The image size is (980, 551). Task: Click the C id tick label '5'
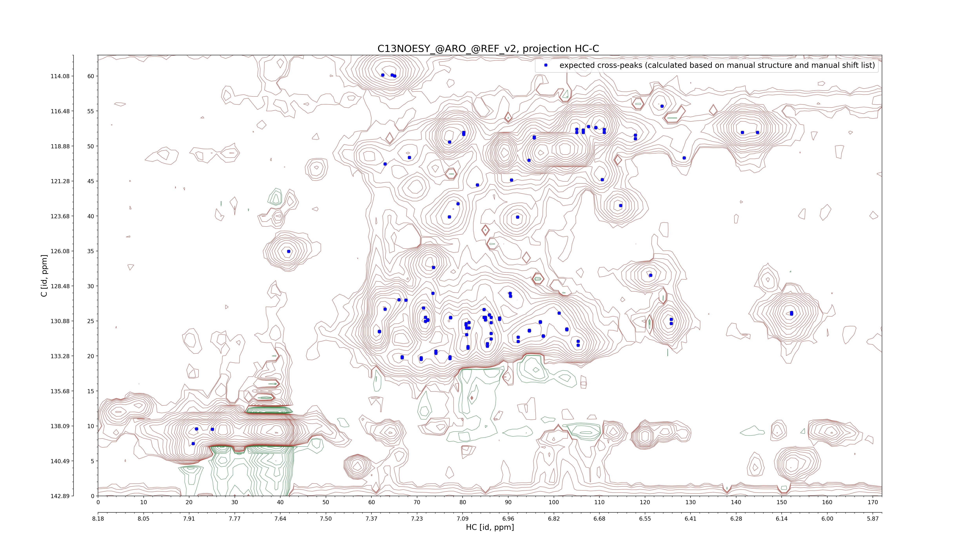pos(92,461)
